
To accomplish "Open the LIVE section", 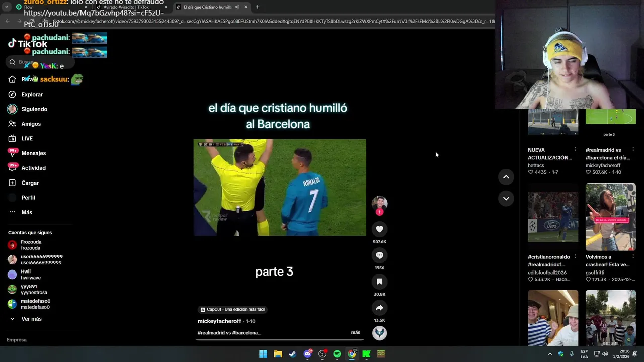I will (27, 138).
